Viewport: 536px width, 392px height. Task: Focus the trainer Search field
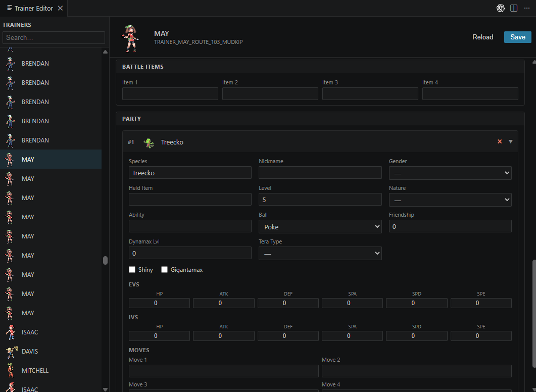(x=54, y=37)
